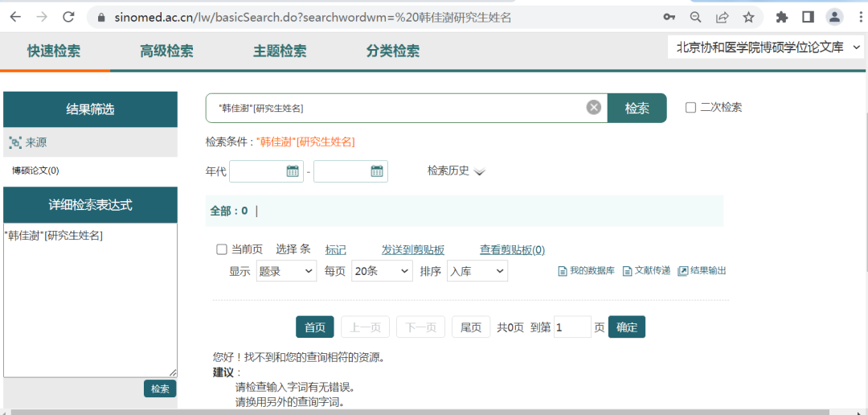
Task: Clear the search box with the X icon
Action: pos(593,108)
